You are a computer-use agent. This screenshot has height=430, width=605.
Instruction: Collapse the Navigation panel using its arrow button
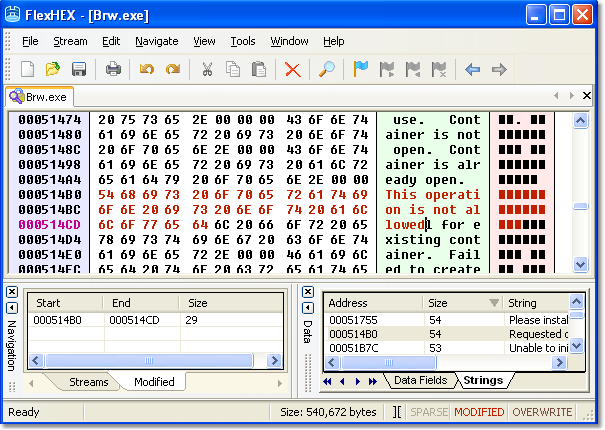[12, 308]
